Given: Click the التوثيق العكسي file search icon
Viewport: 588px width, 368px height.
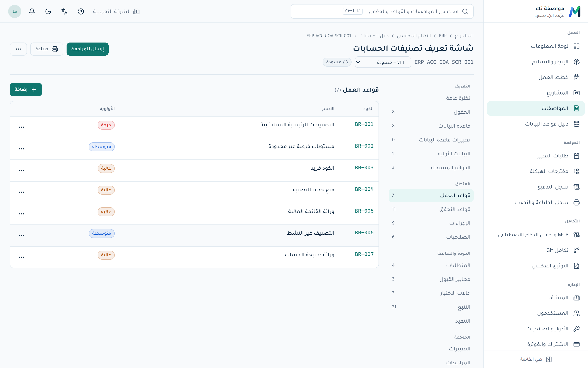Looking at the screenshot, I should pos(576,266).
